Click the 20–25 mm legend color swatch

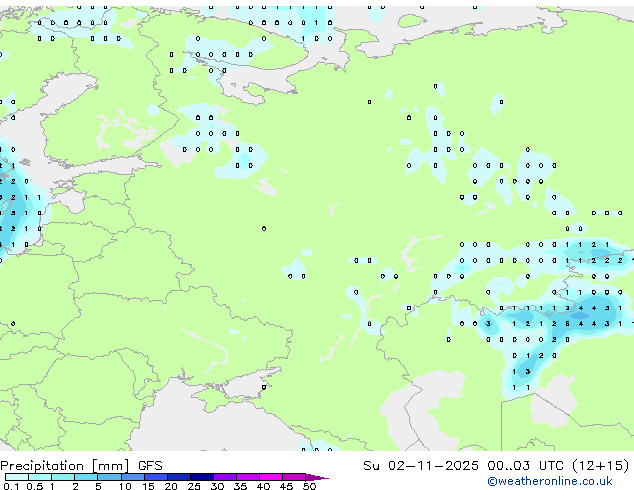(178, 477)
